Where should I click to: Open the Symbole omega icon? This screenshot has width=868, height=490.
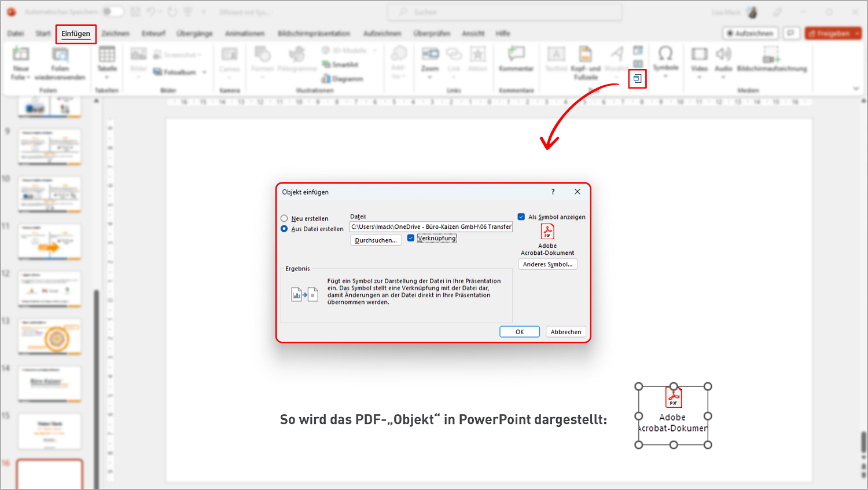665,54
